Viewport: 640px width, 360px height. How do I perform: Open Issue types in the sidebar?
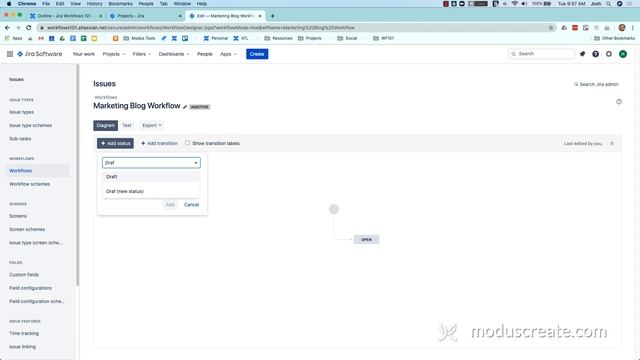point(22,112)
